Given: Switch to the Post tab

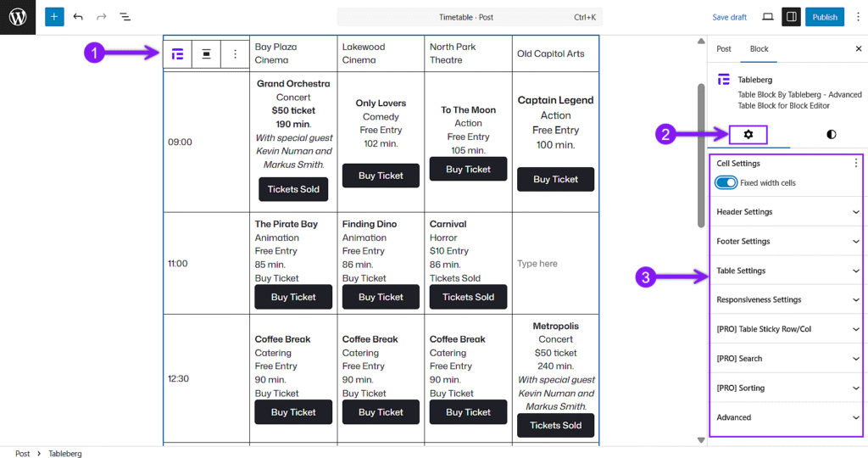Looking at the screenshot, I should point(724,49).
